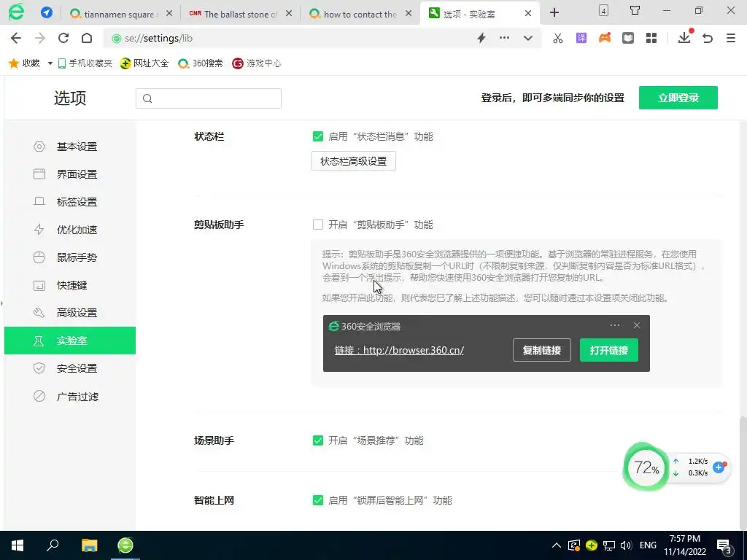Select 高级设置 in sidebar
Image resolution: width=747 pixels, height=560 pixels.
click(70, 313)
